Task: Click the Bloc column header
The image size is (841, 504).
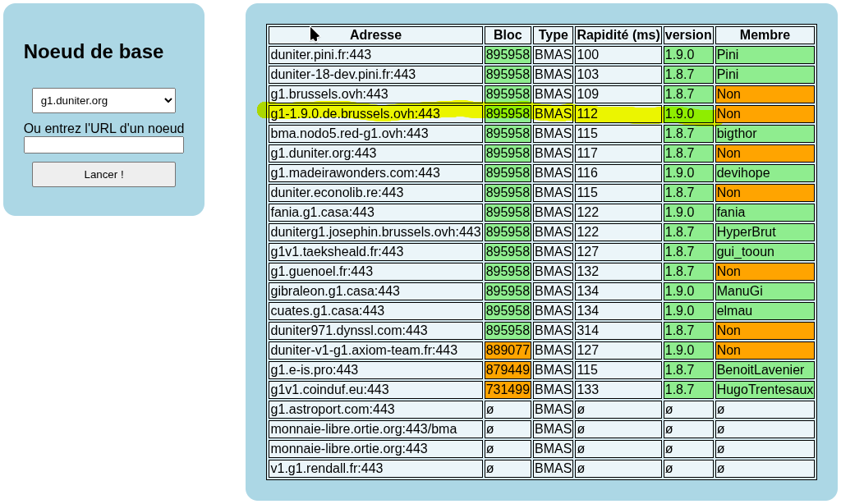Action: [508, 35]
